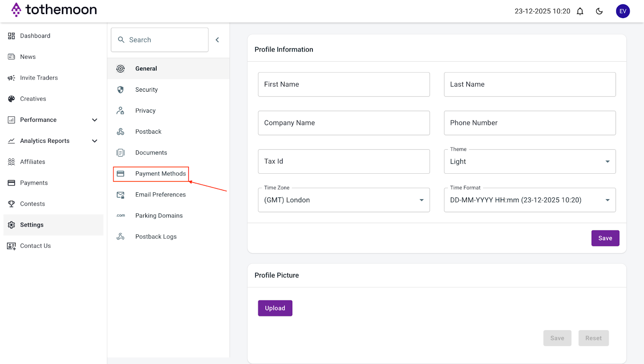
Task: Click the Upload profile picture button
Action: (275, 308)
